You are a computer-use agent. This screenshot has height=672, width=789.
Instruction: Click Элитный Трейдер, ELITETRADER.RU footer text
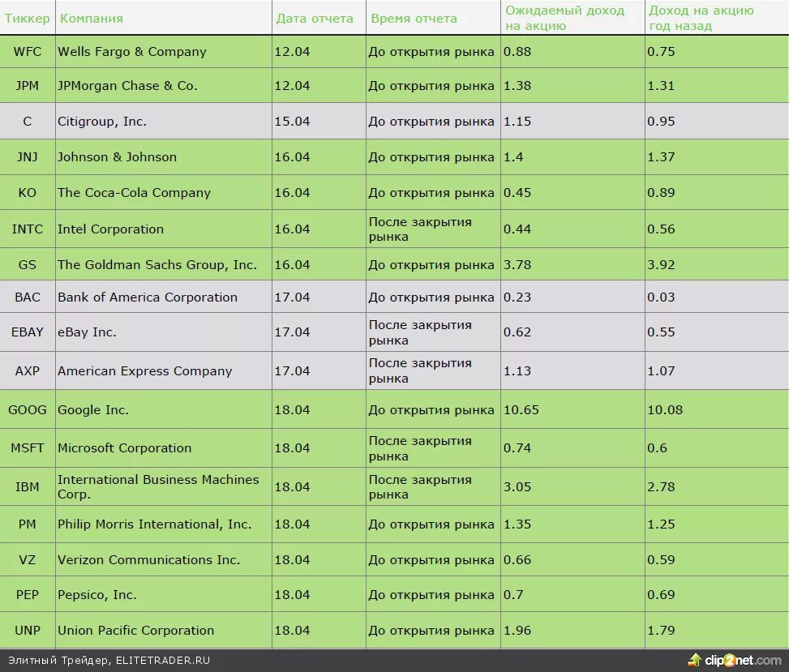109,661
